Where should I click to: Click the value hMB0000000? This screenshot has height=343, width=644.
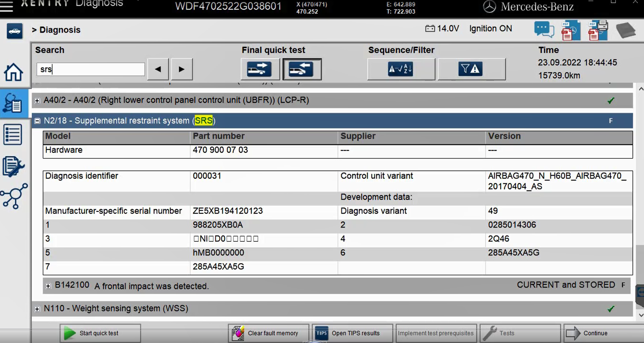tap(219, 253)
